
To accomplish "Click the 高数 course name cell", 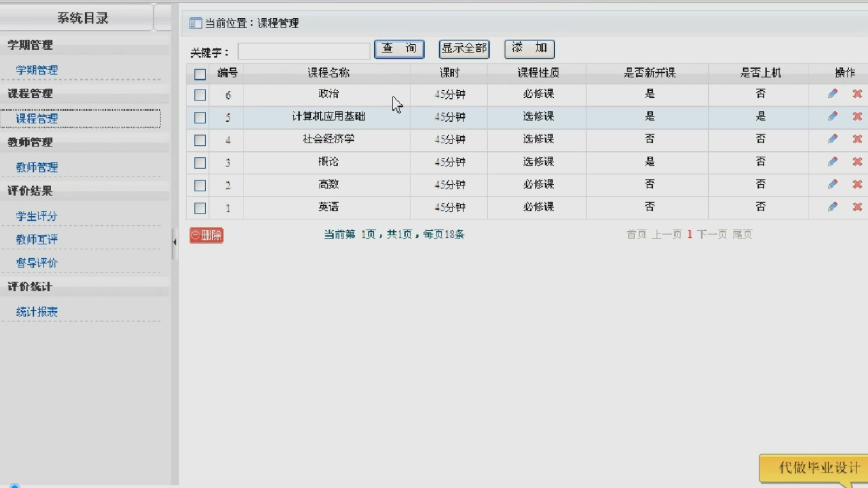I will pos(329,184).
